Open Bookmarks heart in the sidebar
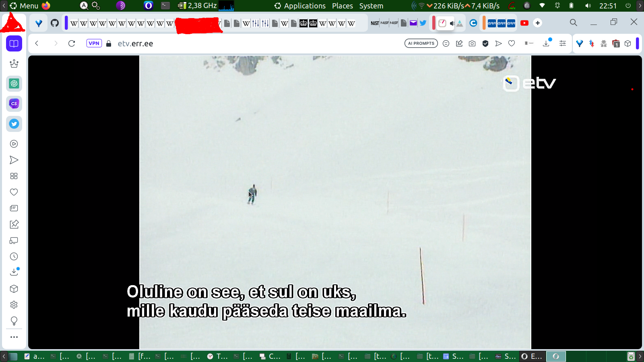Image resolution: width=644 pixels, height=362 pixels. point(14,192)
